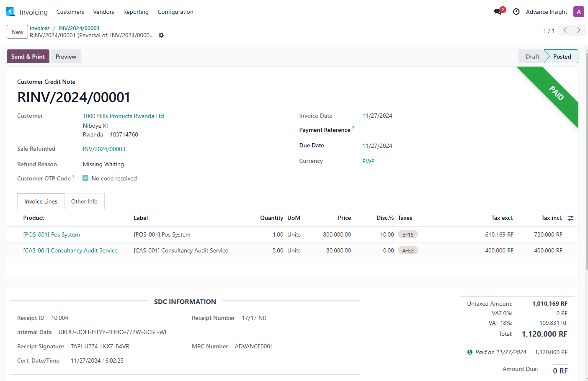This screenshot has width=588, height=381.
Task: Click the A-EX tax tag
Action: (x=408, y=250)
